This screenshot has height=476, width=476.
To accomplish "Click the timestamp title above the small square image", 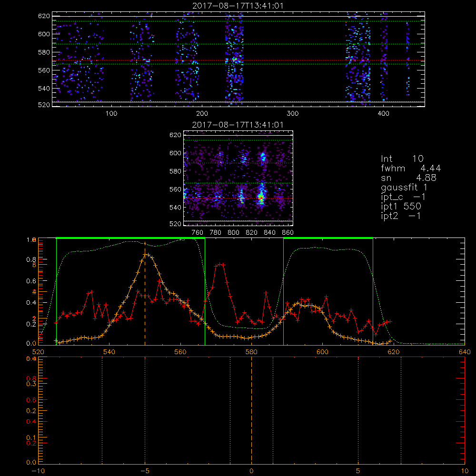I will coord(238,125).
